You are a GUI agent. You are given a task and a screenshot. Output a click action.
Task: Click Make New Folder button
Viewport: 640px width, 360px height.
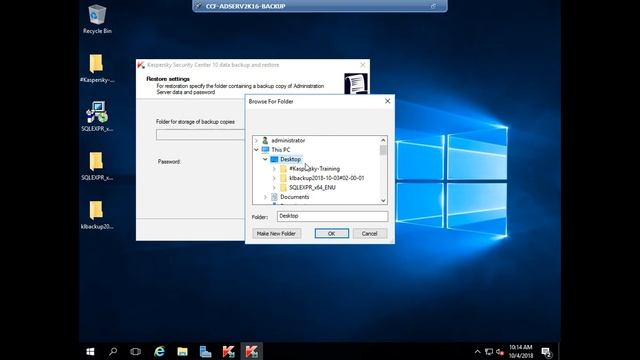[276, 233]
